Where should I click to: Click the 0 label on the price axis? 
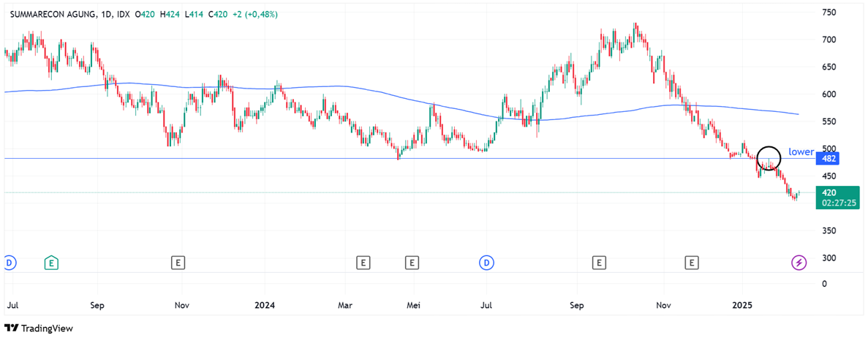[824, 284]
